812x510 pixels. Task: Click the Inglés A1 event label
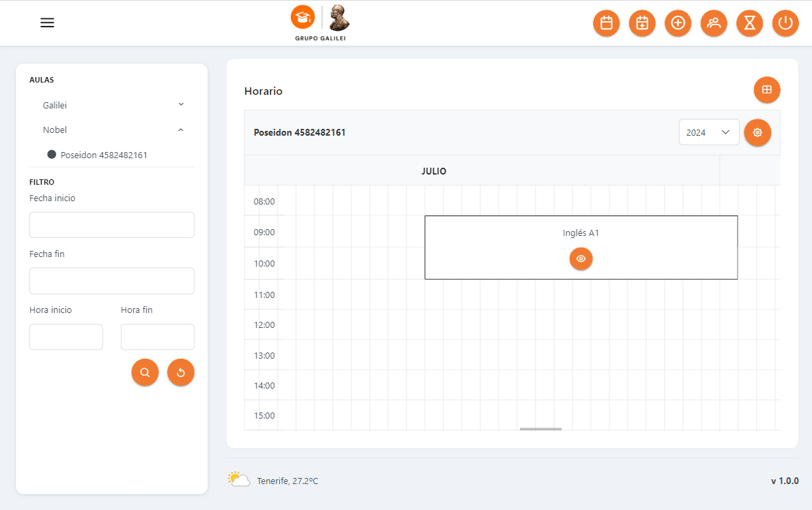click(x=581, y=232)
